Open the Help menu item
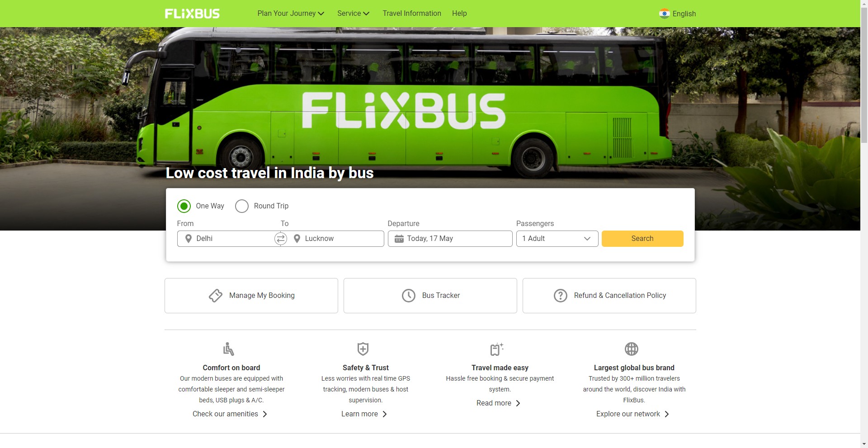Viewport: 868px width, 448px height. (x=459, y=14)
